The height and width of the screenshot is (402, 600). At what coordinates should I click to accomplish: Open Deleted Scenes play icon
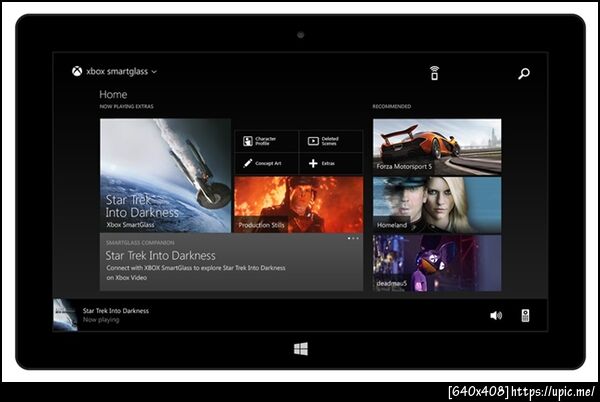[313, 141]
